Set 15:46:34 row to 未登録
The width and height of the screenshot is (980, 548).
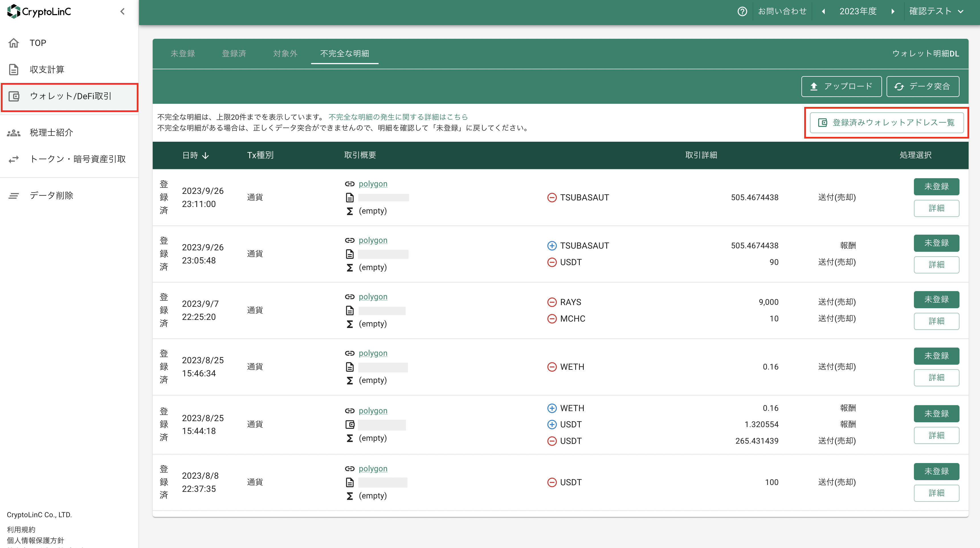[x=936, y=356]
